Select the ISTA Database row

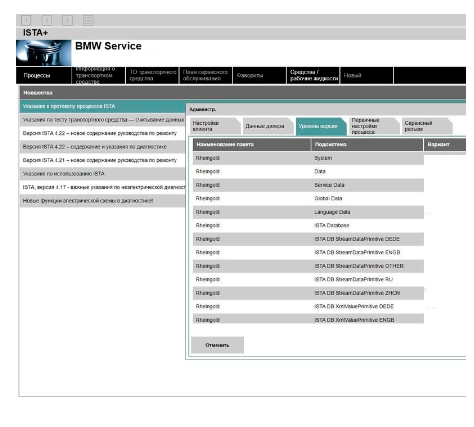308,225
